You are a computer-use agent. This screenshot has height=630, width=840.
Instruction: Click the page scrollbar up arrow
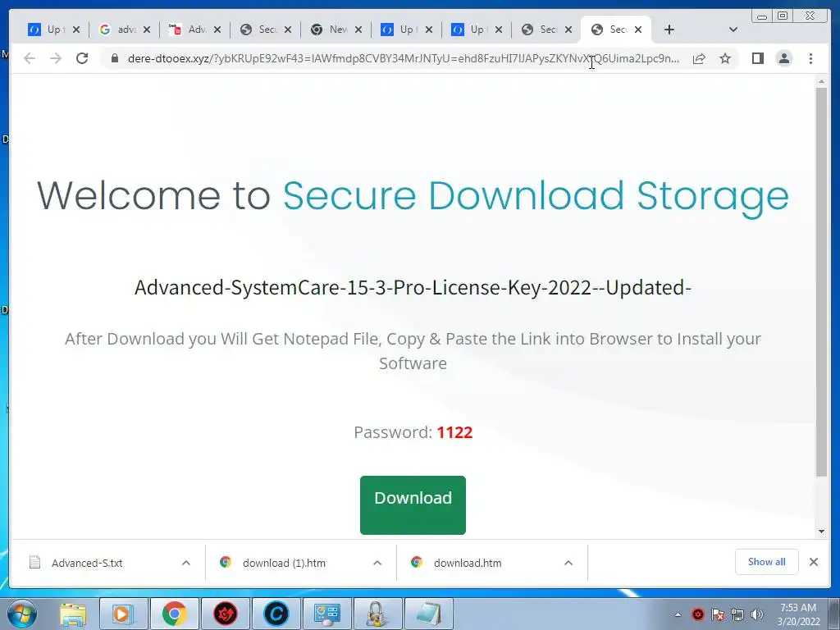coord(821,82)
